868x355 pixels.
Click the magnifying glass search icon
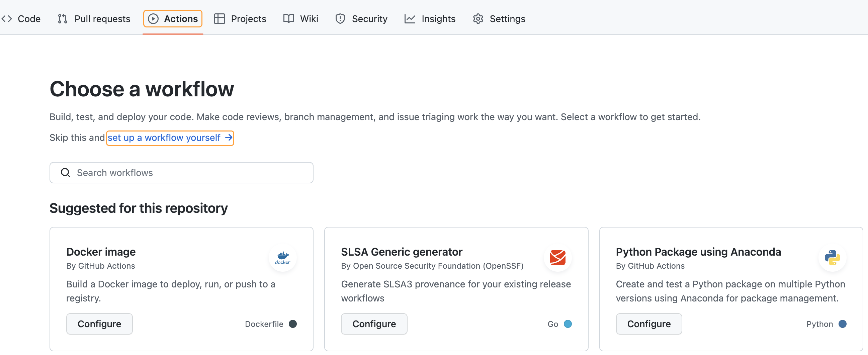[65, 173]
